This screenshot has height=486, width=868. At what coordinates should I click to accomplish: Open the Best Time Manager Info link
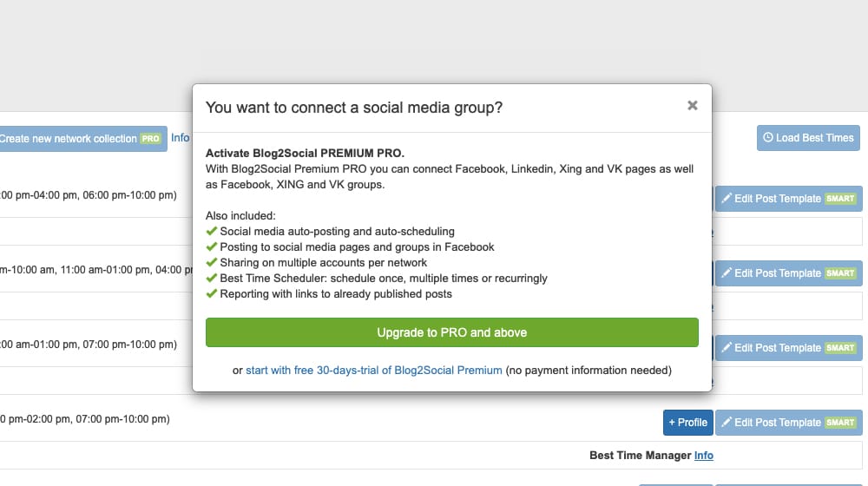(x=704, y=455)
